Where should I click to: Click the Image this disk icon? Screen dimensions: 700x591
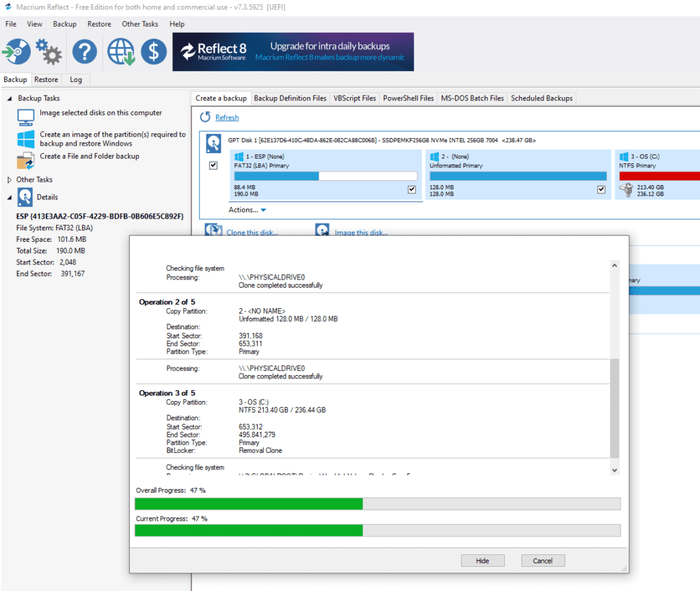click(x=322, y=230)
